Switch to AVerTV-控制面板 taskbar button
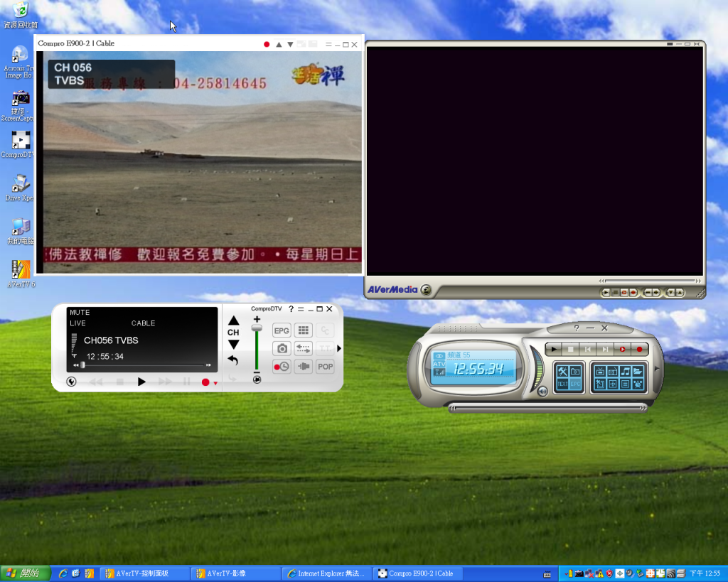Screen dimensions: 728x582 [144, 573]
